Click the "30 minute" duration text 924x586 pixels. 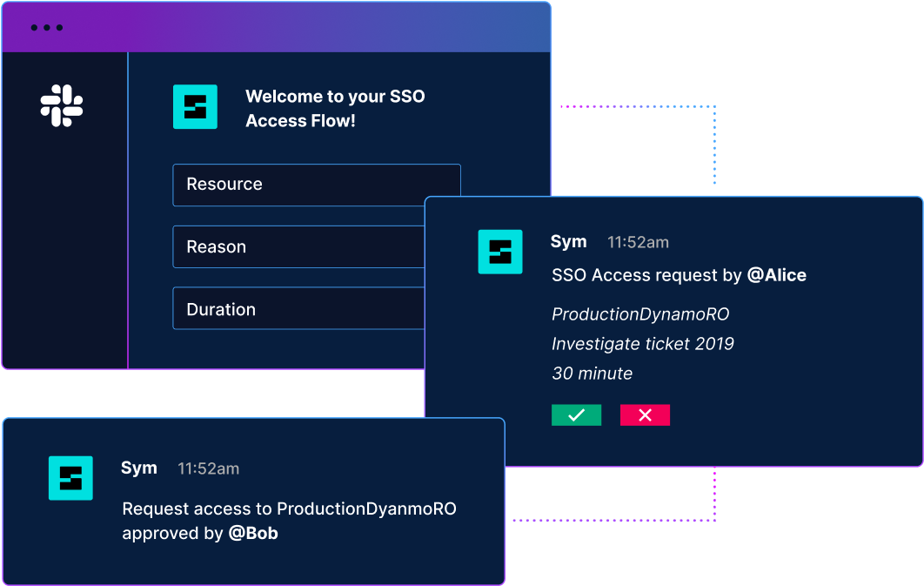point(593,374)
